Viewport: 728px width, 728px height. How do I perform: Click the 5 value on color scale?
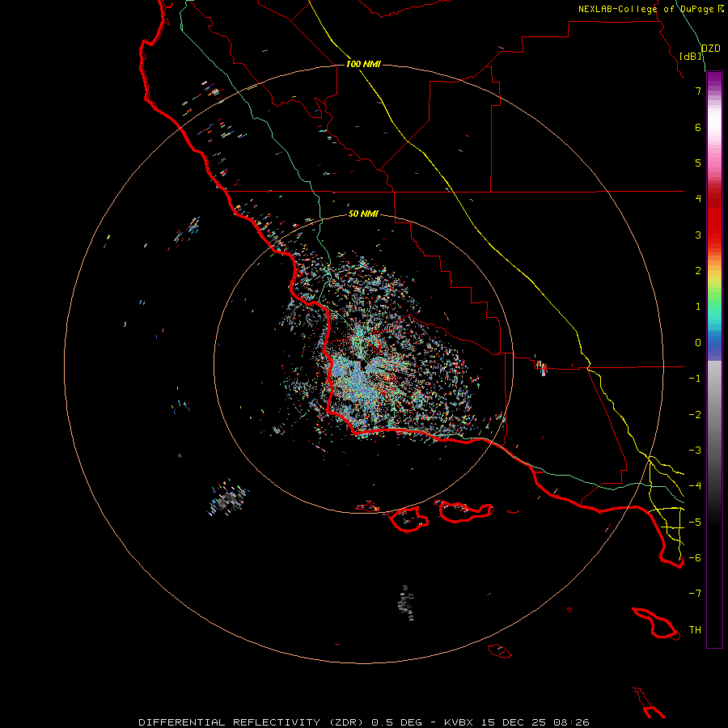pyautogui.click(x=698, y=163)
